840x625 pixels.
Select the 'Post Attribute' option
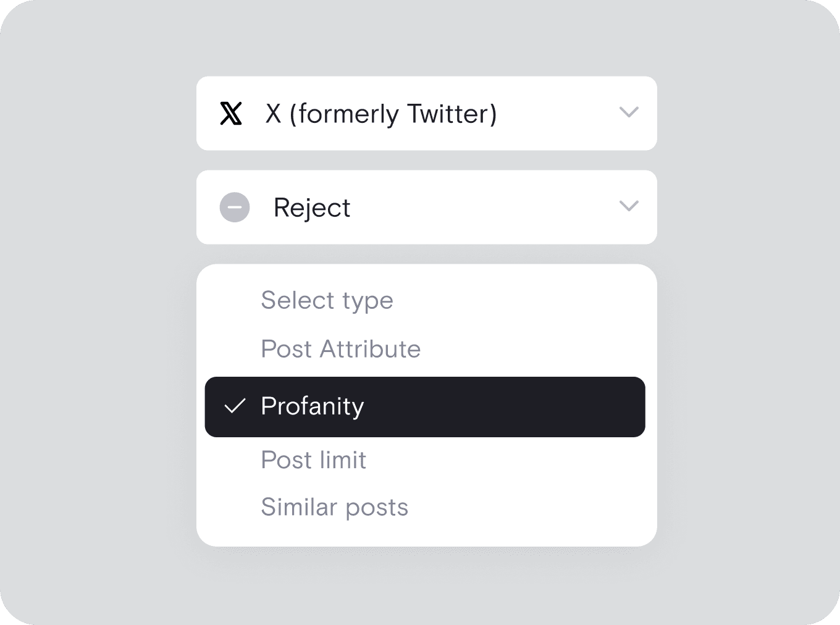coord(340,350)
